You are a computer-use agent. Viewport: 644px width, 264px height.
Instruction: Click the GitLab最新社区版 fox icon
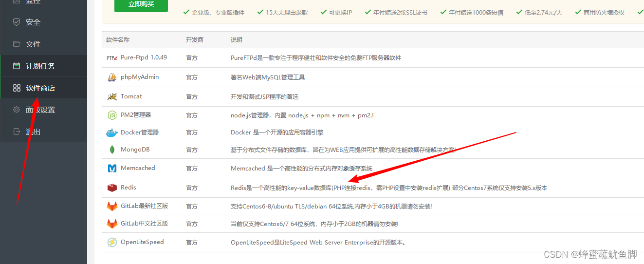[112, 207]
